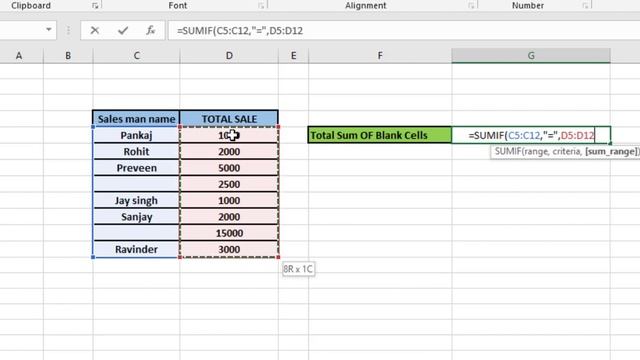
Task: Open Font group dialog launcher
Action: tap(261, 5)
